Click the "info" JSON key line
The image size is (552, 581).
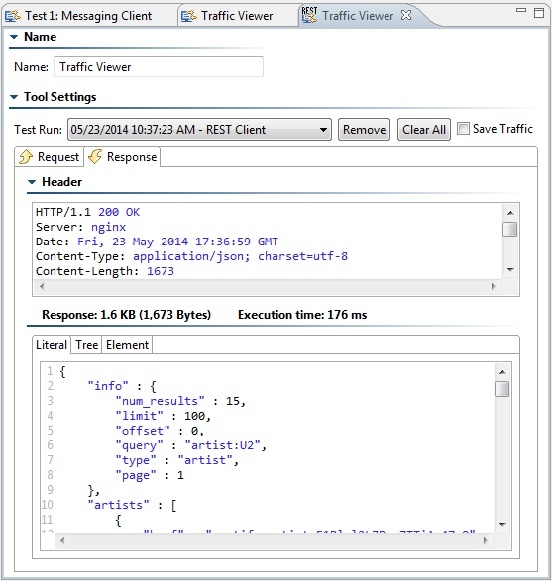[122, 386]
